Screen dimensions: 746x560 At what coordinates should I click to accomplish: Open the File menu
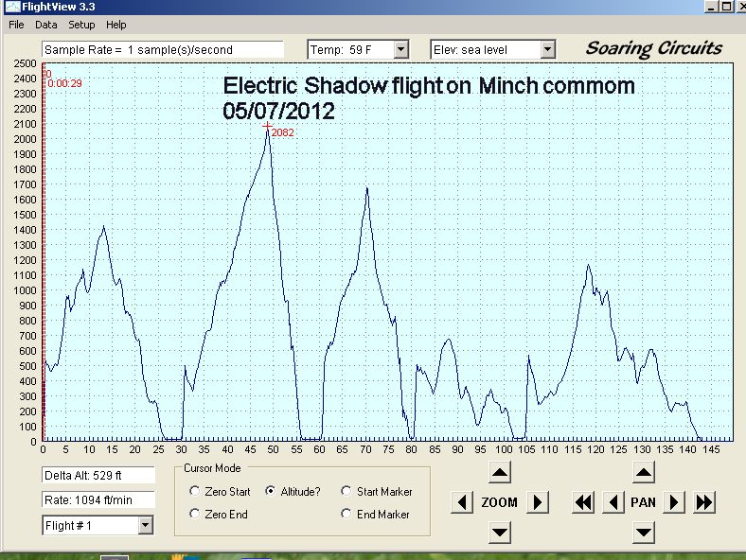click(16, 25)
